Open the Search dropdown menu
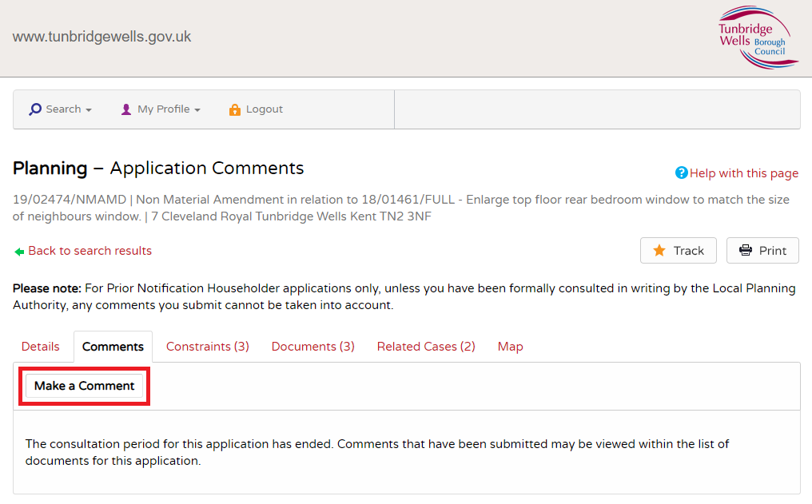 (60, 109)
